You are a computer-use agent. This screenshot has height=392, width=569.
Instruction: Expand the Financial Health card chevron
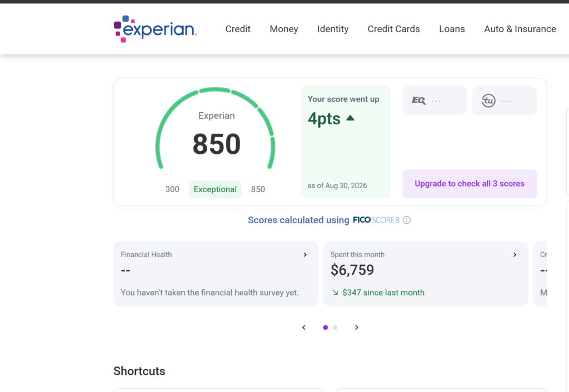(305, 255)
